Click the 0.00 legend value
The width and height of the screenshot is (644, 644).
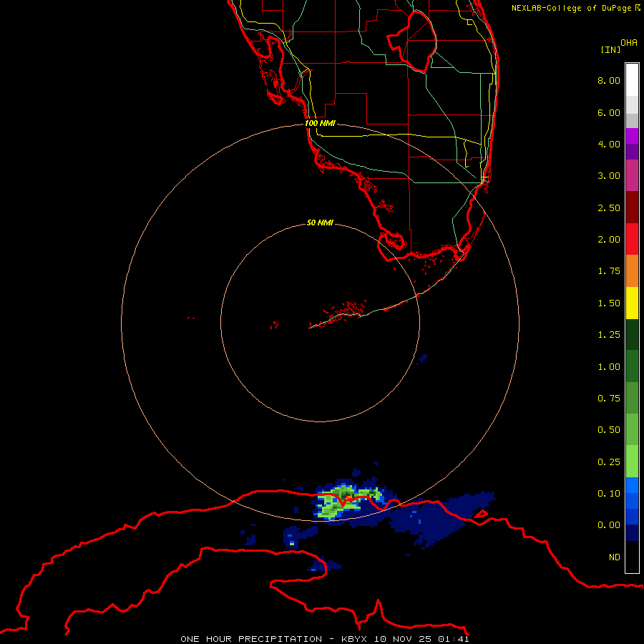[x=609, y=525]
